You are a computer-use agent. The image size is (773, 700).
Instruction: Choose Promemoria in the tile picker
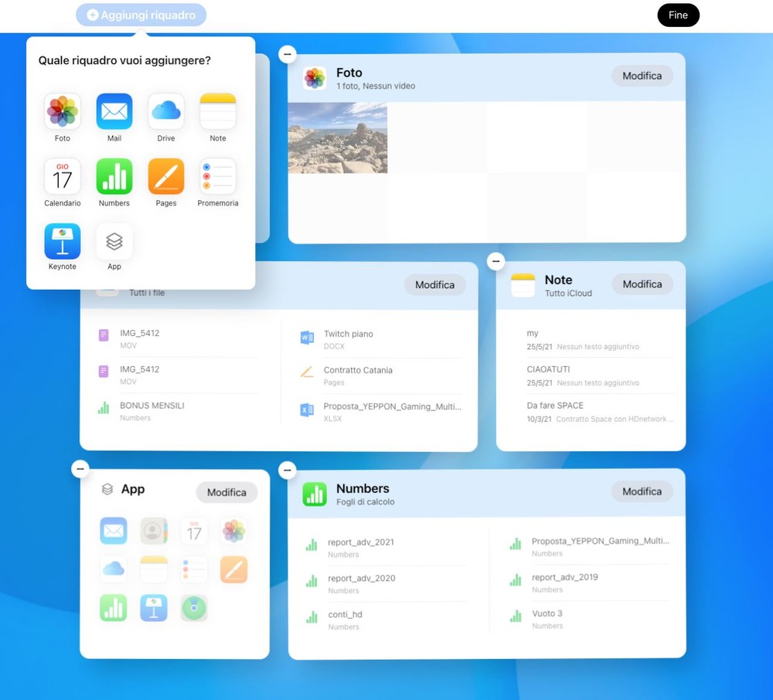coord(218,177)
